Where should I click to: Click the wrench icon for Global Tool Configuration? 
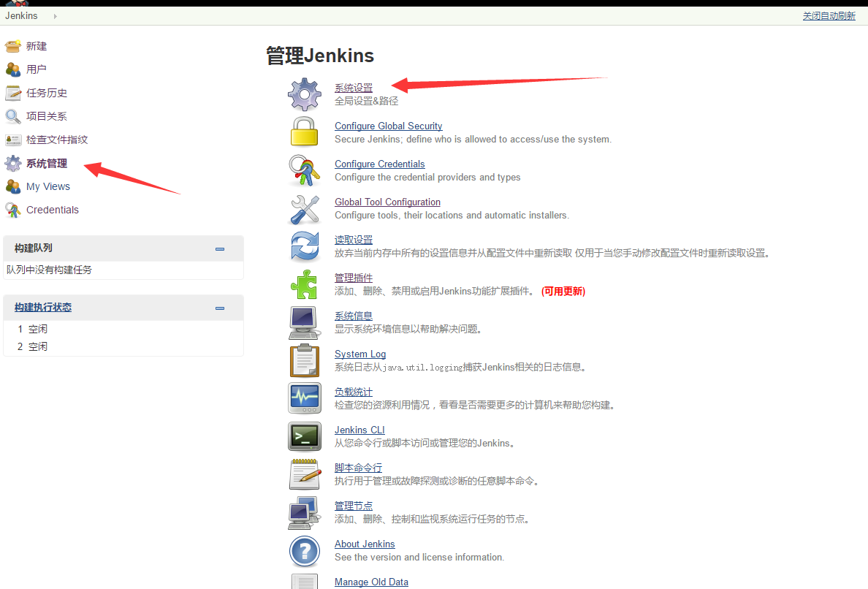pos(305,209)
